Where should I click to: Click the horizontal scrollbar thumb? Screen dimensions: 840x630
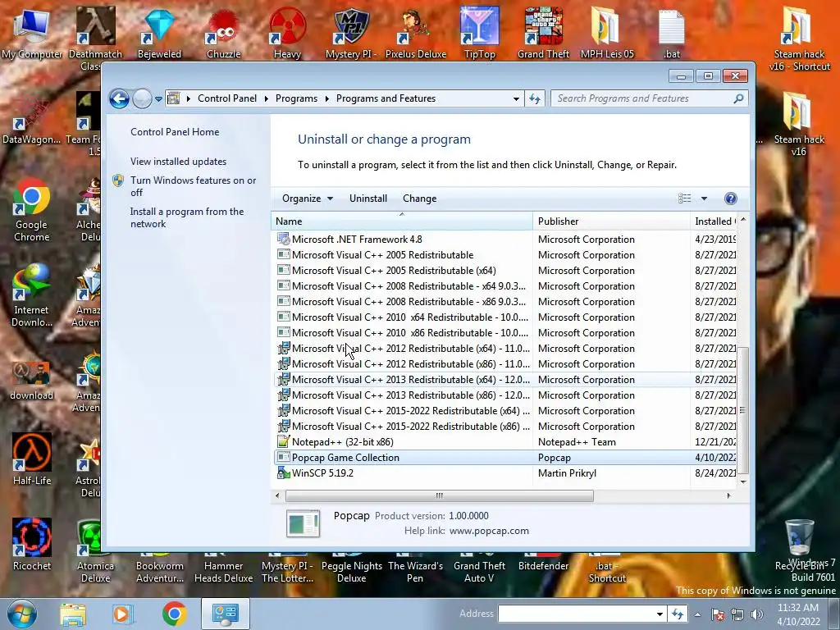pyautogui.click(x=440, y=496)
